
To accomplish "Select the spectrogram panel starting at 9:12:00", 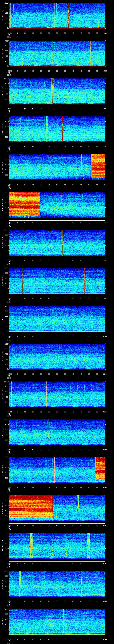I will 57,432.
